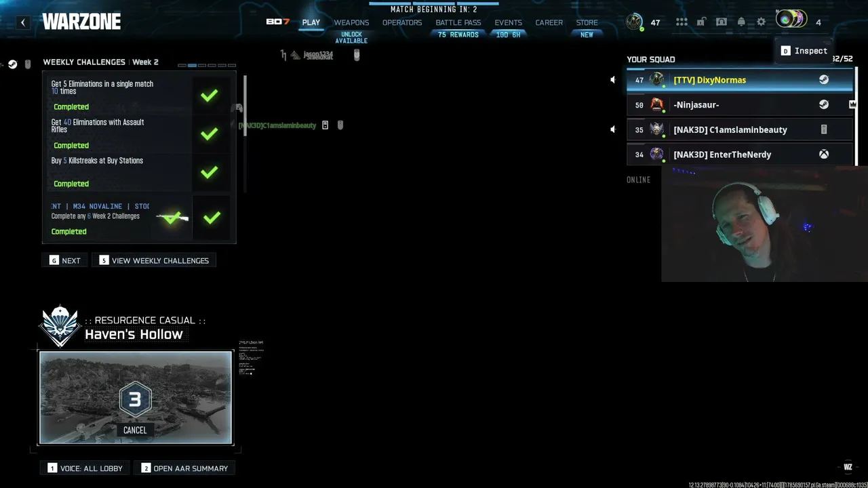The width and height of the screenshot is (868, 488).
Task: Click the Steam icon left of Weekly Challenges
Action: coord(12,64)
